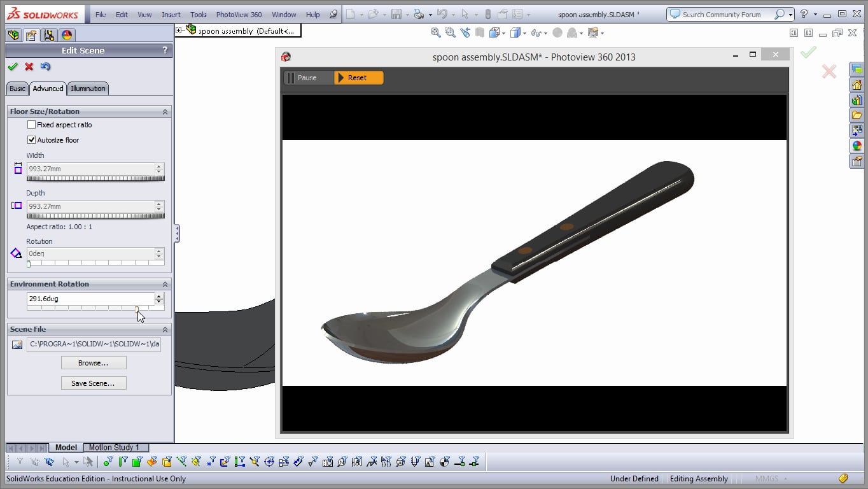868x489 pixels.
Task: Collapse the Scene File section
Action: (x=165, y=329)
